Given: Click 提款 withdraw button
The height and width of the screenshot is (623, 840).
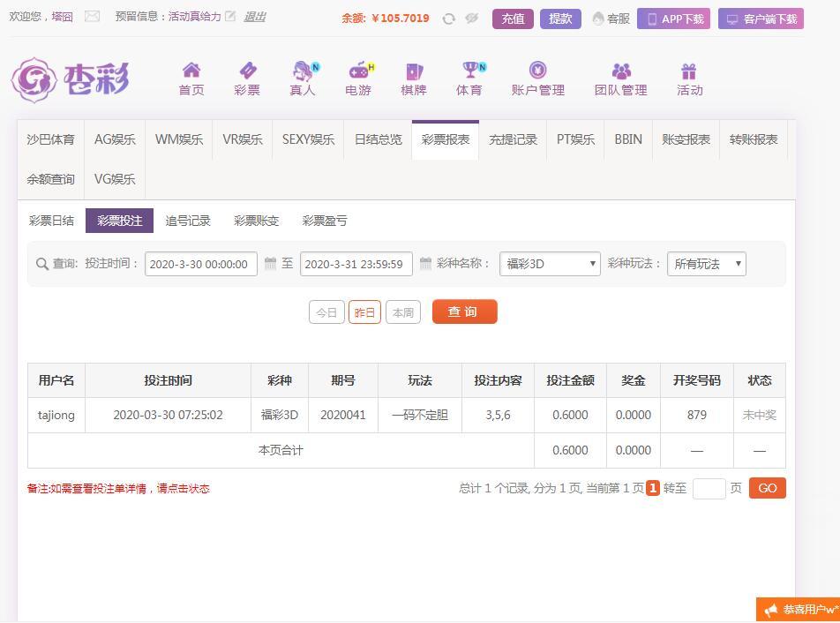Looking at the screenshot, I should click(560, 19).
